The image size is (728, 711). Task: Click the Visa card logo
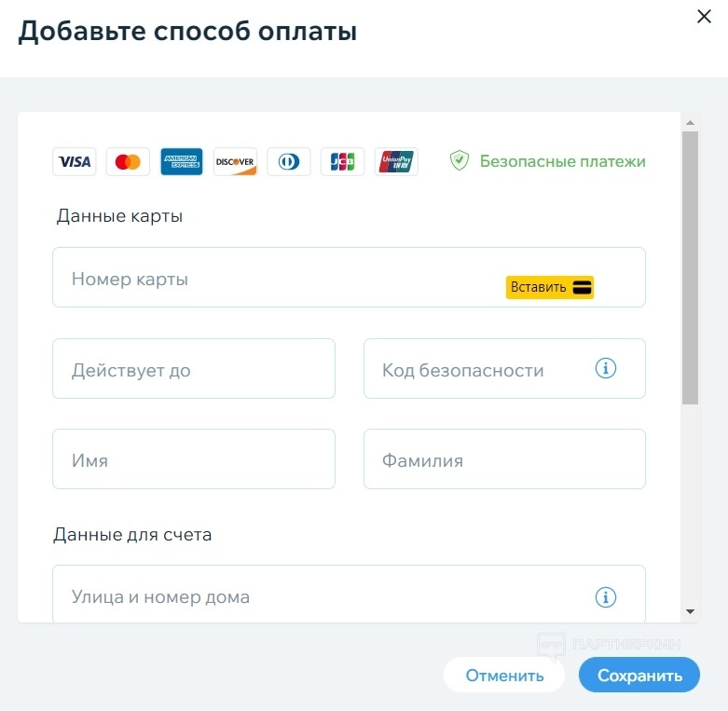[x=75, y=161]
